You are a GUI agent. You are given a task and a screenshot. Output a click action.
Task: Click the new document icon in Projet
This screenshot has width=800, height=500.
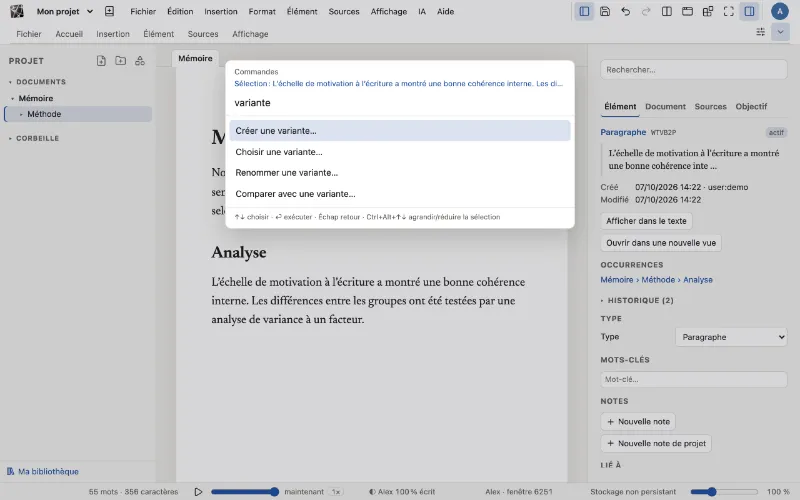[101, 61]
